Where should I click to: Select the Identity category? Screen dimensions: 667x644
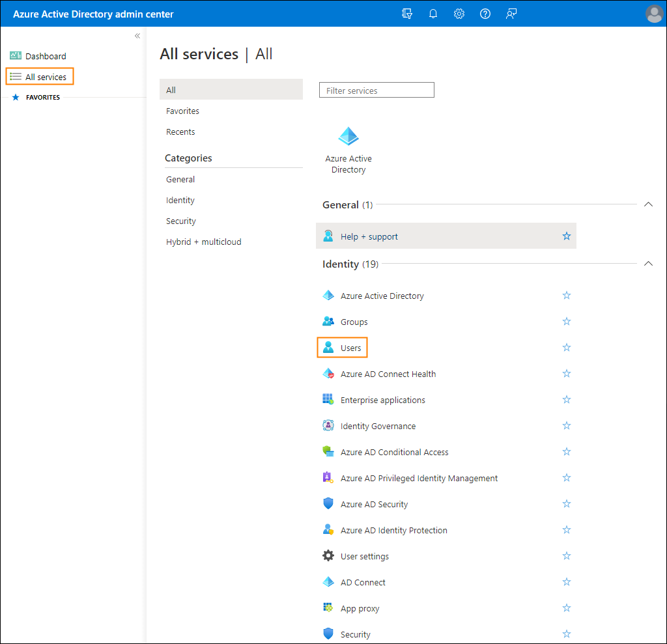(180, 201)
